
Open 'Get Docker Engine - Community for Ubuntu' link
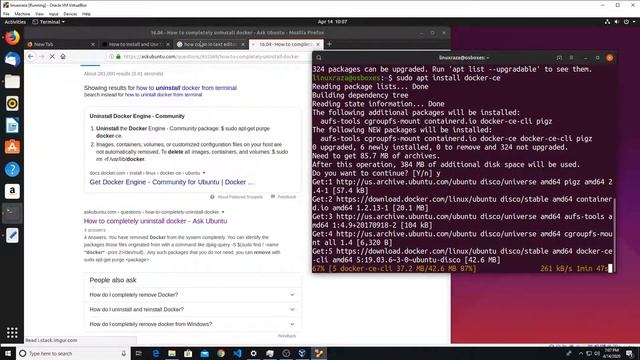pyautogui.click(x=171, y=182)
